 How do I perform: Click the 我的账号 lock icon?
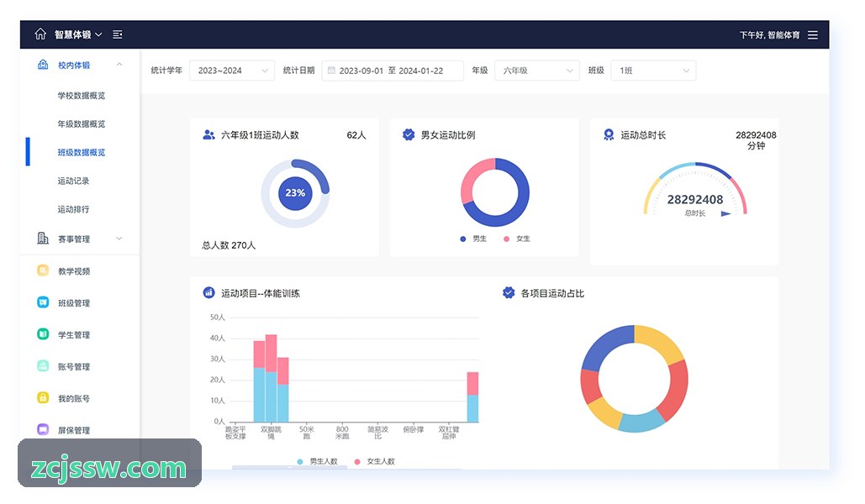[x=43, y=397]
